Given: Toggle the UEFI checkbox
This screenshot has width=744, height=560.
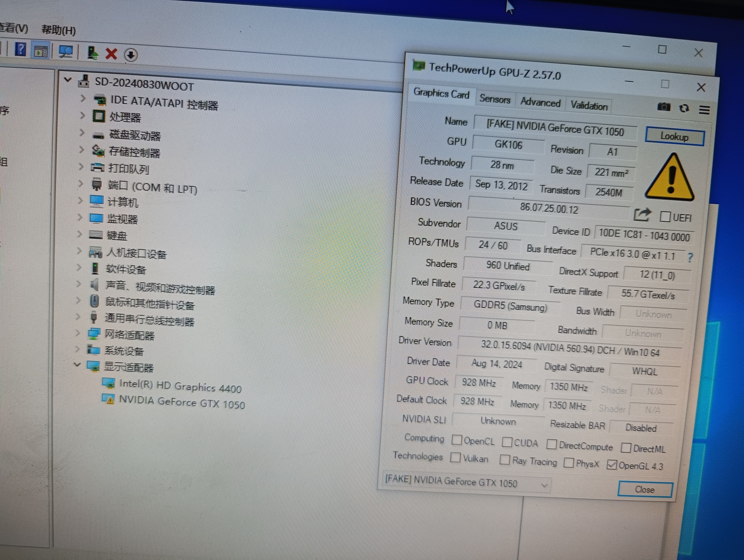Looking at the screenshot, I should 665,217.
